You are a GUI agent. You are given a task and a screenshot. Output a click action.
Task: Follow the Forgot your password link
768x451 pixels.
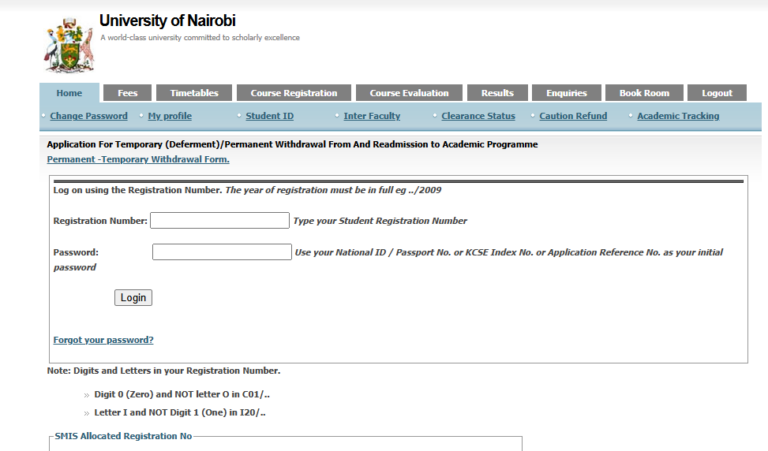coord(103,340)
